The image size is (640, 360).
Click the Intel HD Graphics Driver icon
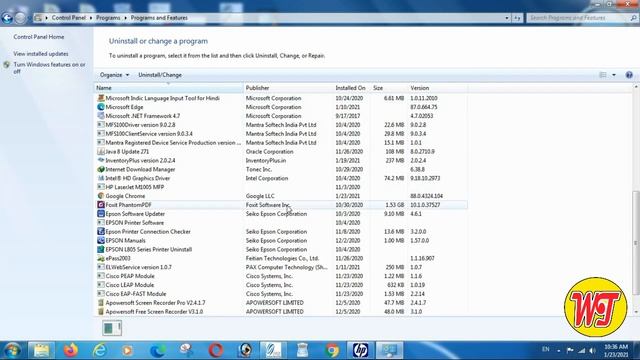tap(101, 178)
